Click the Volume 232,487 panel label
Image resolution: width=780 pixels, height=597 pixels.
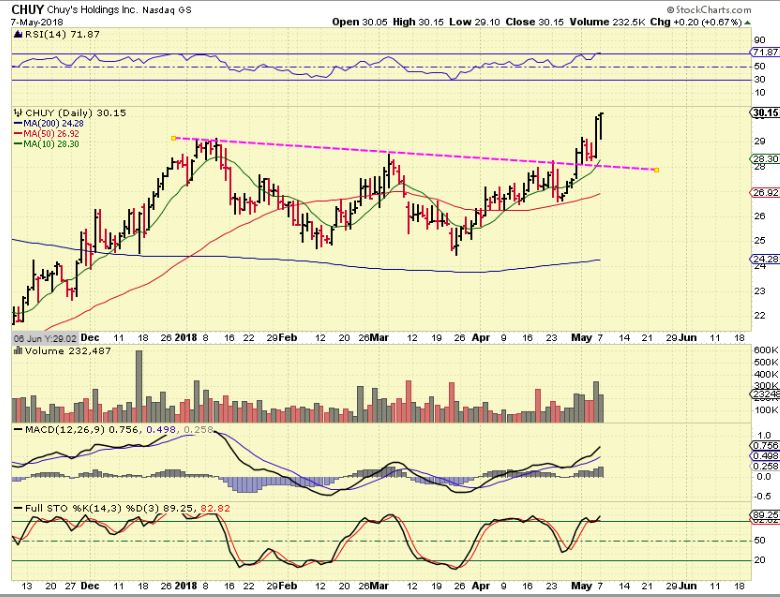(x=68, y=351)
